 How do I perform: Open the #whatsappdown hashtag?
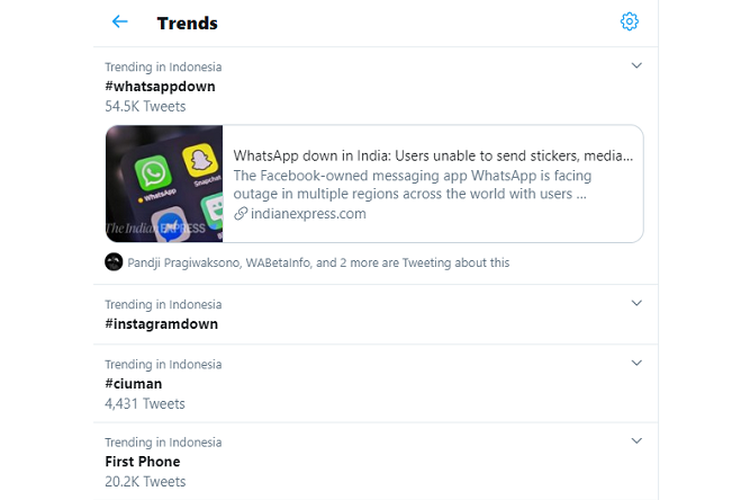pos(160,87)
